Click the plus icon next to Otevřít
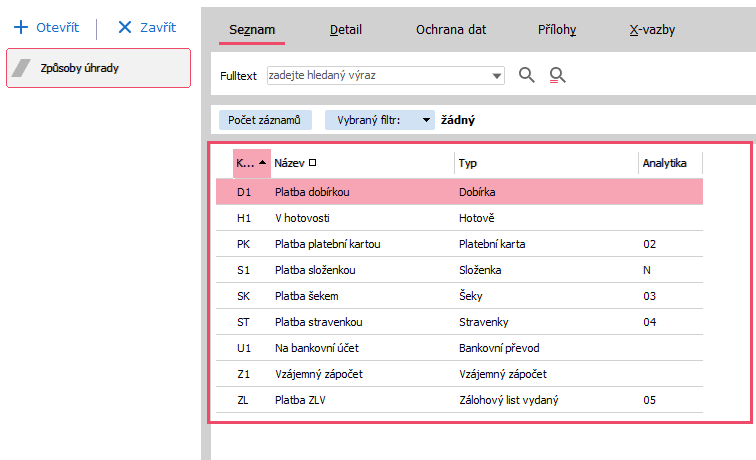The height and width of the screenshot is (460, 756). point(21,27)
